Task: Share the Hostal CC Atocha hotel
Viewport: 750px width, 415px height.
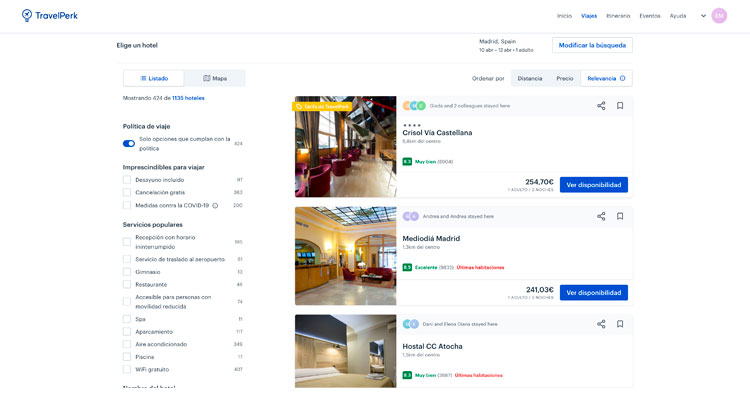Action: pyautogui.click(x=601, y=324)
